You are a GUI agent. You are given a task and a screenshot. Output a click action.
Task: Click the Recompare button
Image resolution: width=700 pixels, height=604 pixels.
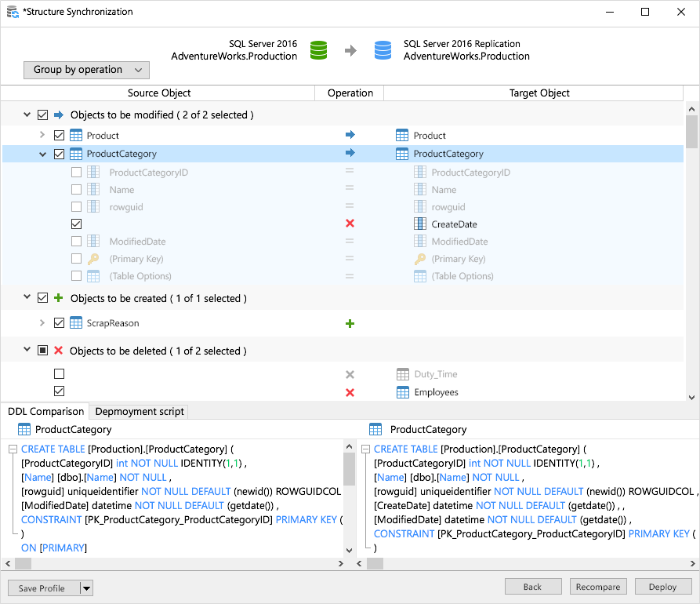coord(598,587)
